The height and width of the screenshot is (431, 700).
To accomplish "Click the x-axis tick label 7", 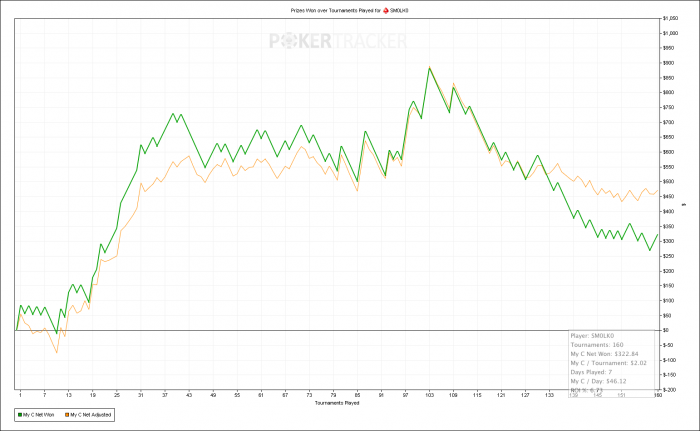I will pyautogui.click(x=44, y=395).
